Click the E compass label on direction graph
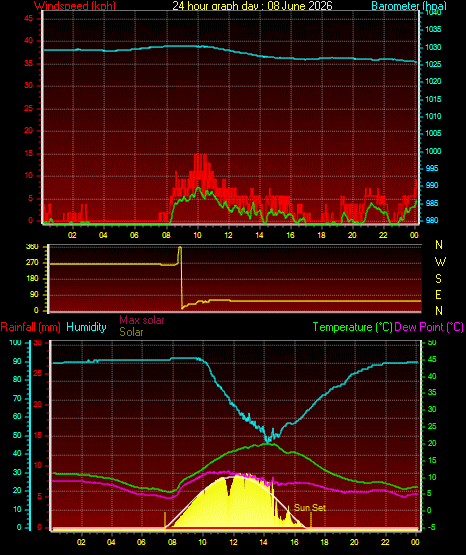466x555 pixels. 438,294
